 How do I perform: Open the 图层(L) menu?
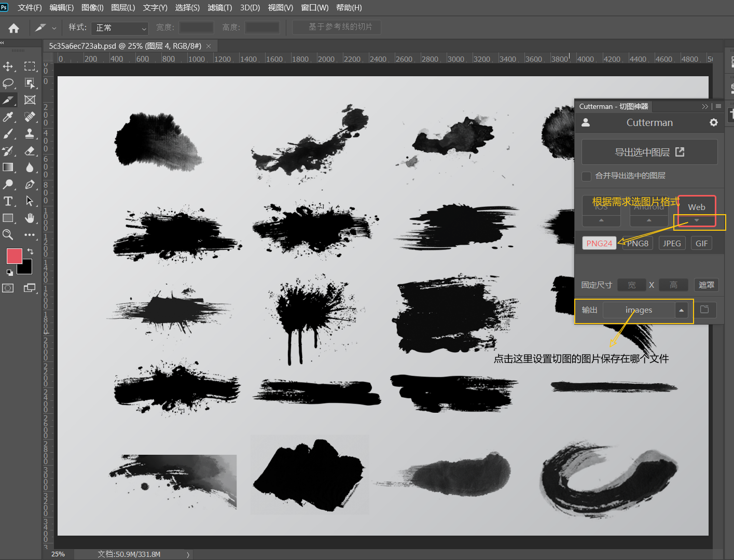(x=123, y=8)
